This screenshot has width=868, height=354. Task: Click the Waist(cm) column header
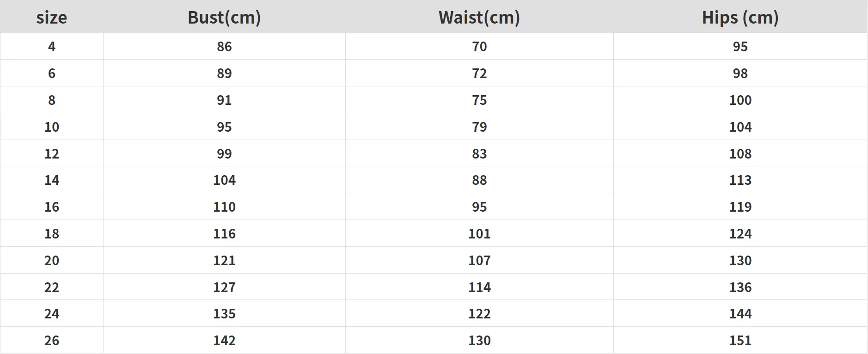(479, 18)
